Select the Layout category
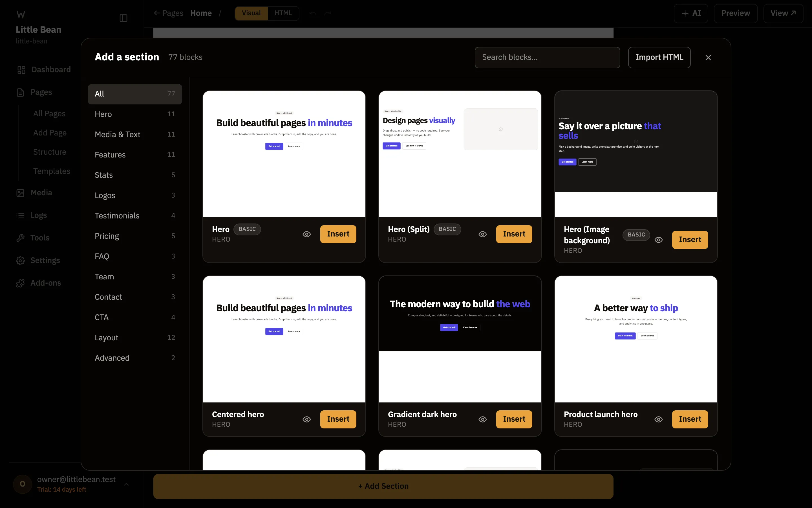 pyautogui.click(x=135, y=338)
